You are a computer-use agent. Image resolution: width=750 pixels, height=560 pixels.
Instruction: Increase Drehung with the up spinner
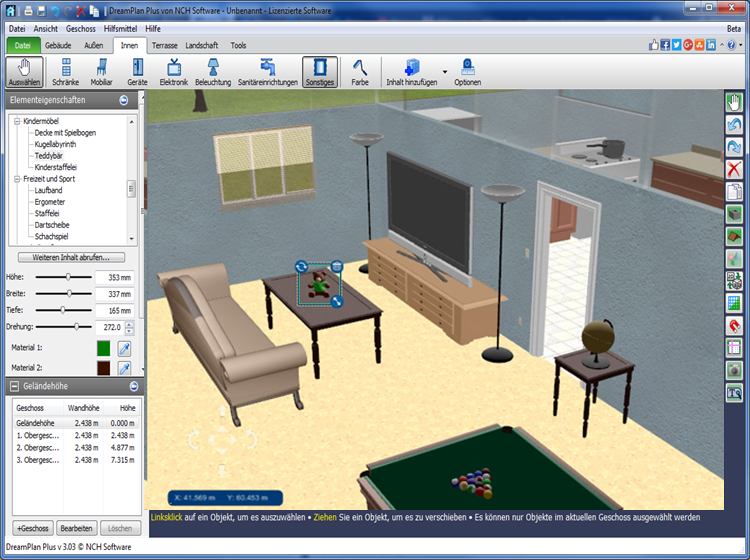tap(129, 324)
